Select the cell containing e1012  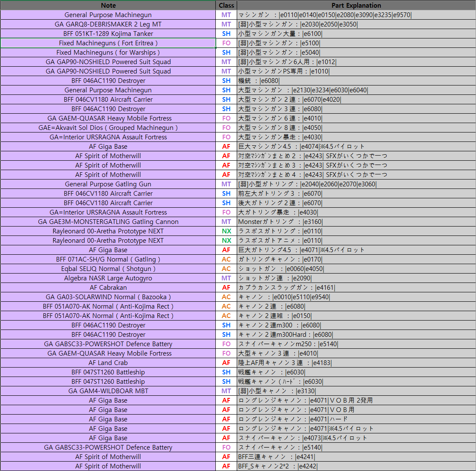click(x=356, y=62)
